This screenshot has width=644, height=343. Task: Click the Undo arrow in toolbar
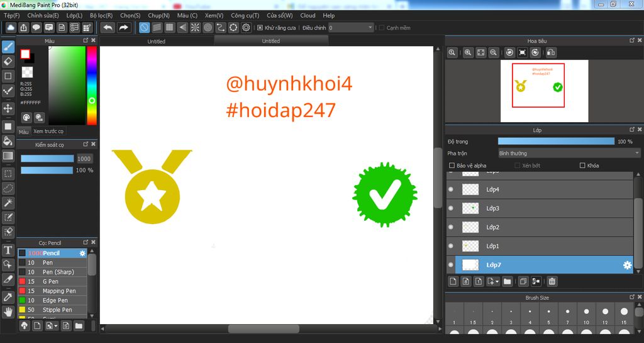pyautogui.click(x=108, y=28)
